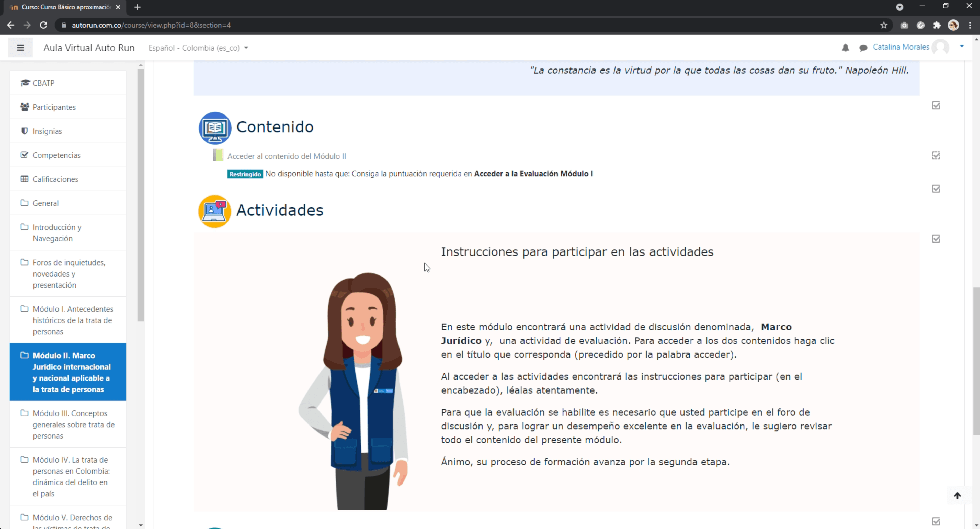Click the scroll-to-top arrow button
The height and width of the screenshot is (529, 980).
[x=957, y=495]
